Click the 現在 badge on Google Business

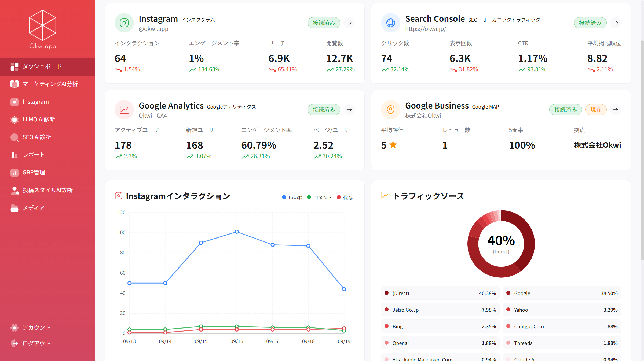point(596,110)
